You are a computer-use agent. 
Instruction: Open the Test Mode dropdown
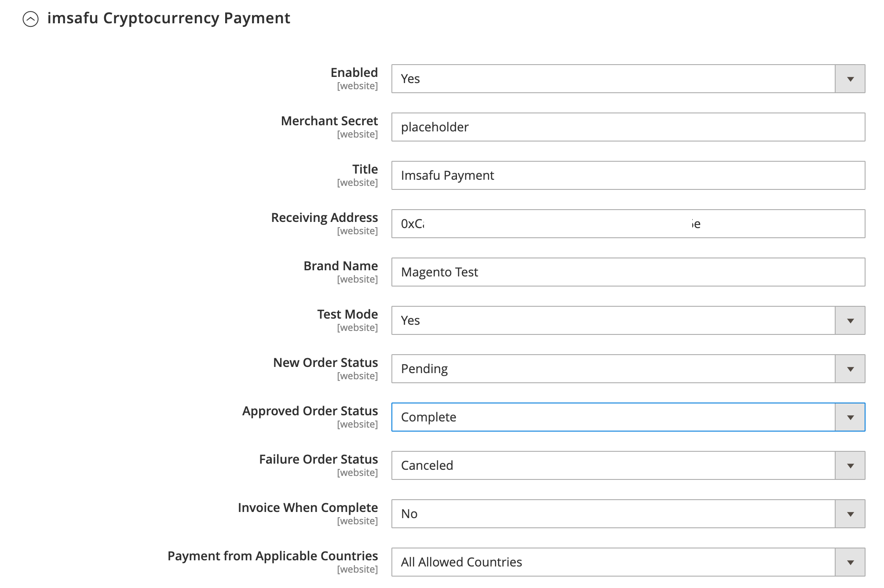[x=850, y=320]
